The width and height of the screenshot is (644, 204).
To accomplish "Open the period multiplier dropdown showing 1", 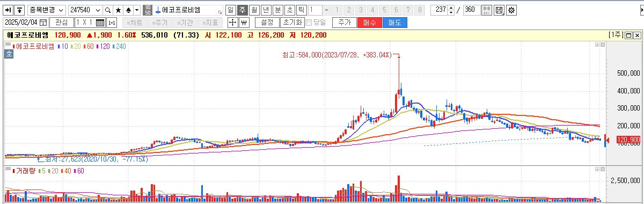I will pyautogui.click(x=326, y=10).
